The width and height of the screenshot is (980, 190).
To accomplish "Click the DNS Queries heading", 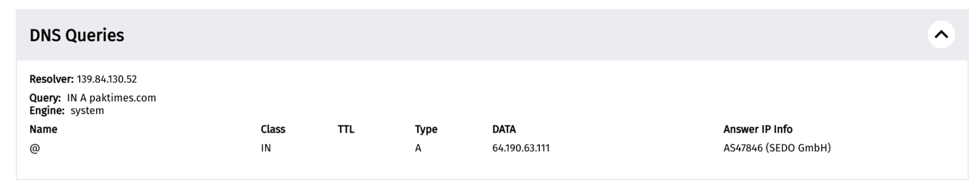I will pos(77,35).
